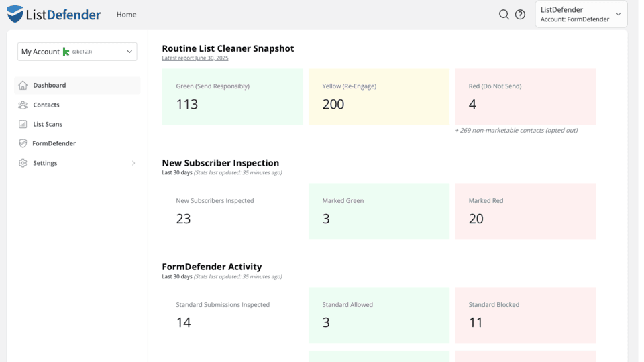The height and width of the screenshot is (362, 644).
Task: Click the Standard Blocked card
Action: tap(525, 315)
